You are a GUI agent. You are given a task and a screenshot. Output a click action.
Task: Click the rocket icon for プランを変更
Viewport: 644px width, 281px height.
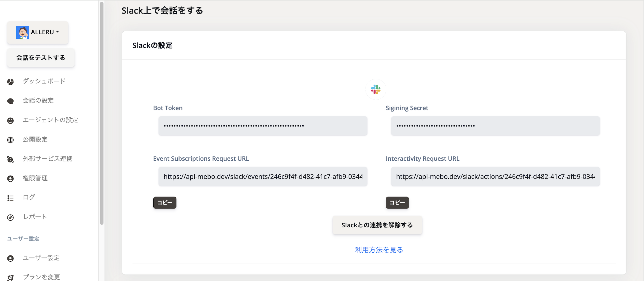point(10,278)
